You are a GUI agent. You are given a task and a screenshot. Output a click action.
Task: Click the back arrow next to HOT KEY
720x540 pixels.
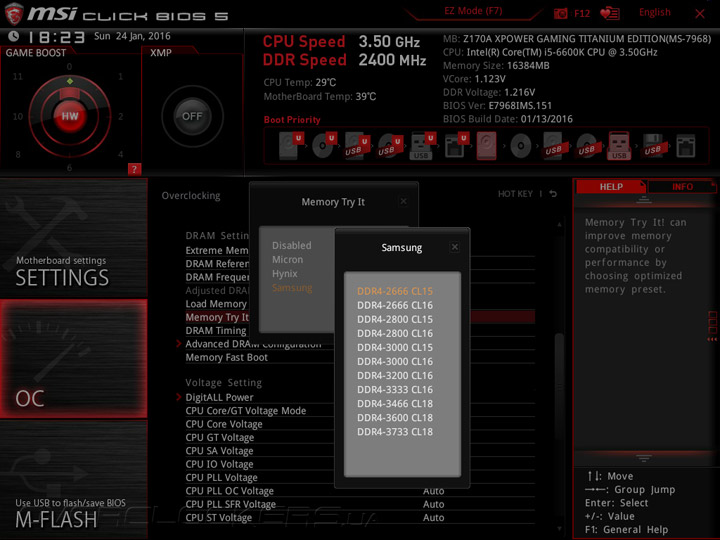click(x=553, y=194)
